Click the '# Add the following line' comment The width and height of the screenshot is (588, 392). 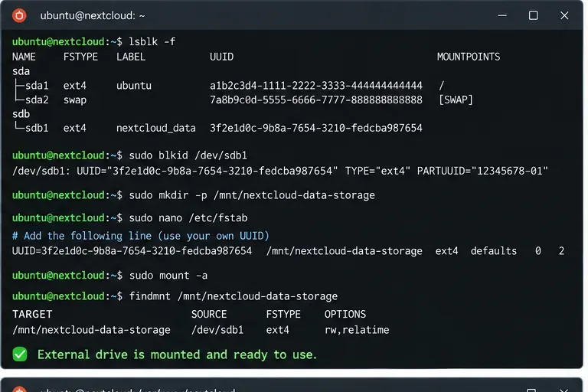pos(141,236)
